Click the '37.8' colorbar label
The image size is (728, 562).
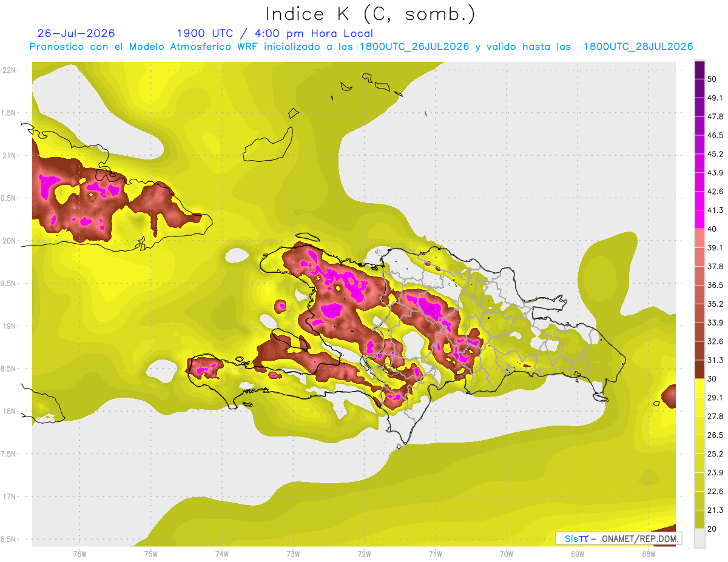(715, 266)
